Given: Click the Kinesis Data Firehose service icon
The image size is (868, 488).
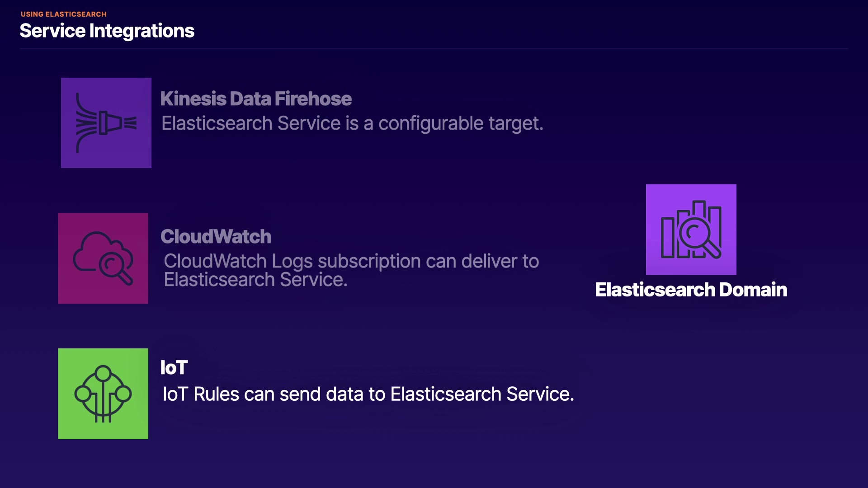Looking at the screenshot, I should pos(106,123).
